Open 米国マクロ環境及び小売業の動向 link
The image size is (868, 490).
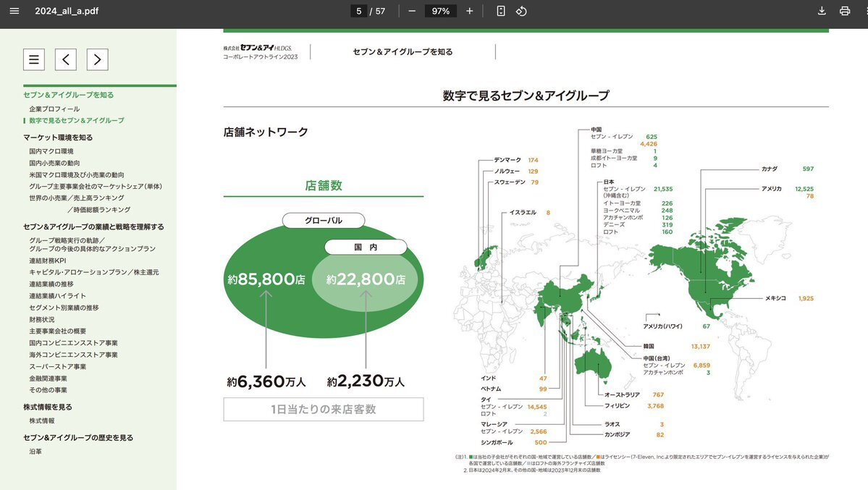pyautogui.click(x=77, y=175)
